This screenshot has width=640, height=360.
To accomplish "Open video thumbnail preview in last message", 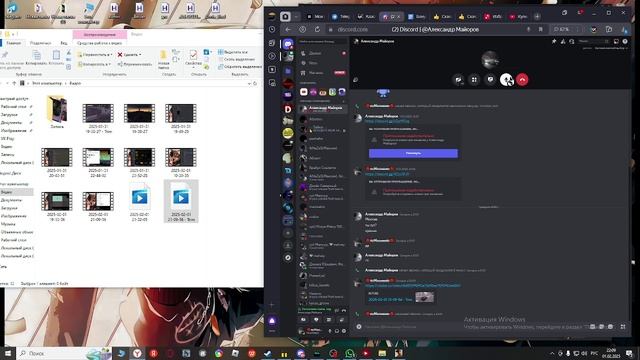I will point(424,297).
